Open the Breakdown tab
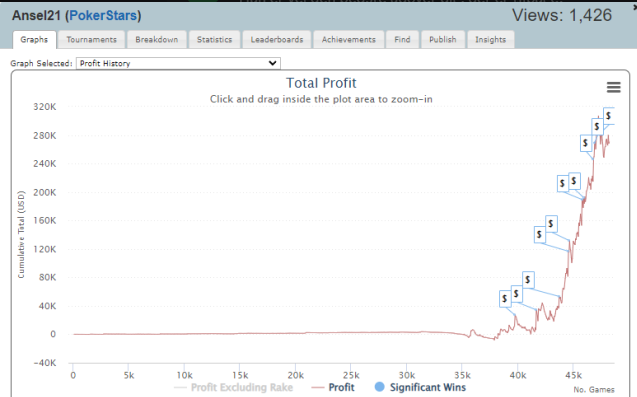This screenshot has width=637, height=397. (156, 40)
